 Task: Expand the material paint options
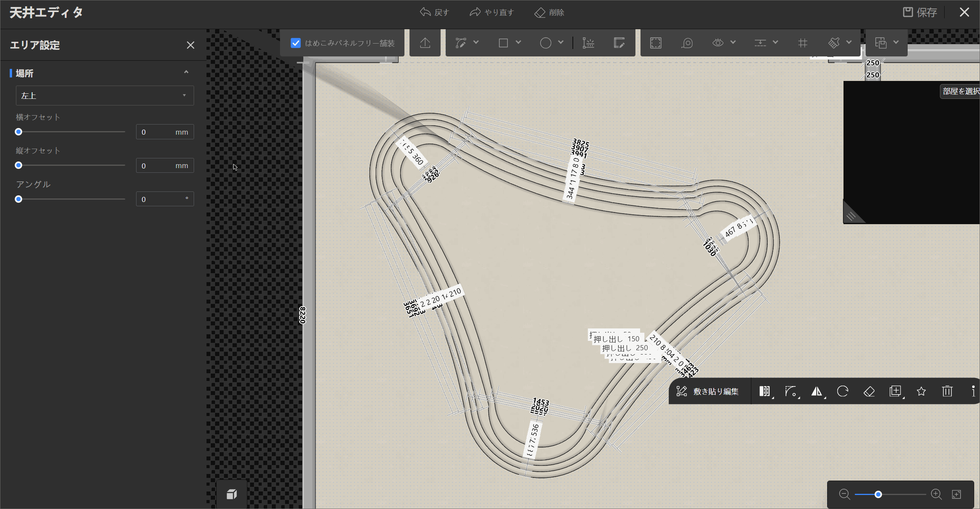(849, 42)
